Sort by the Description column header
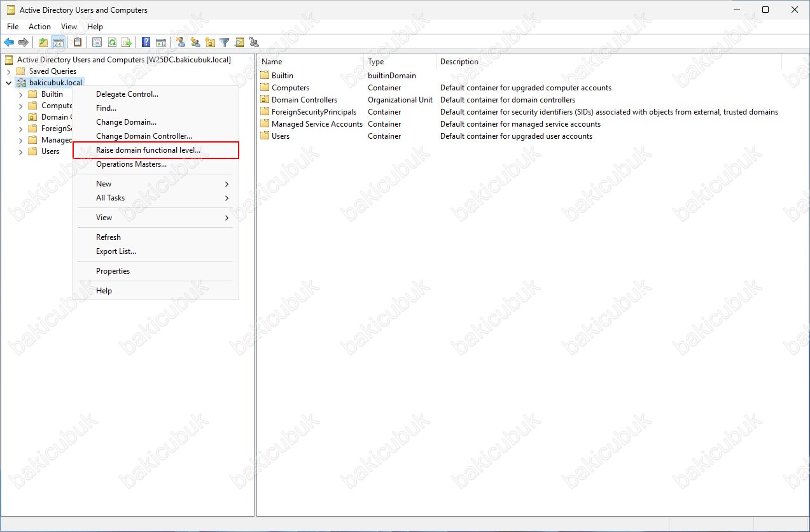The height and width of the screenshot is (532, 810). (x=608, y=62)
